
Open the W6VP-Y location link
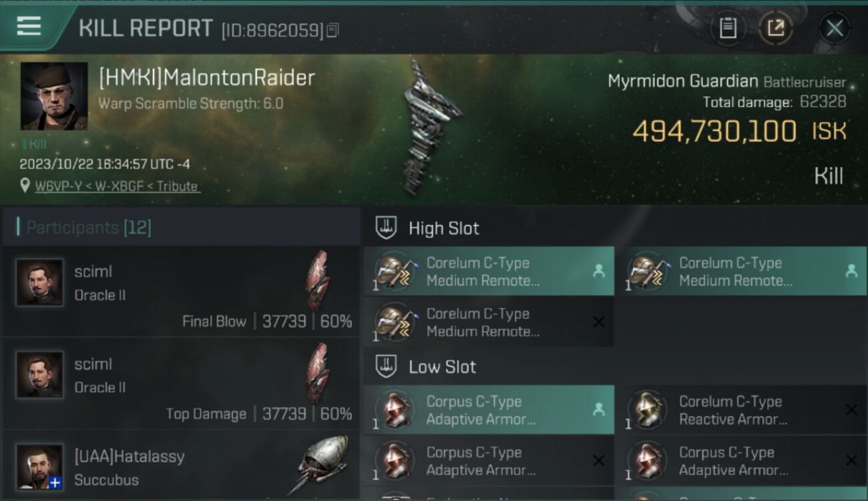(x=117, y=186)
